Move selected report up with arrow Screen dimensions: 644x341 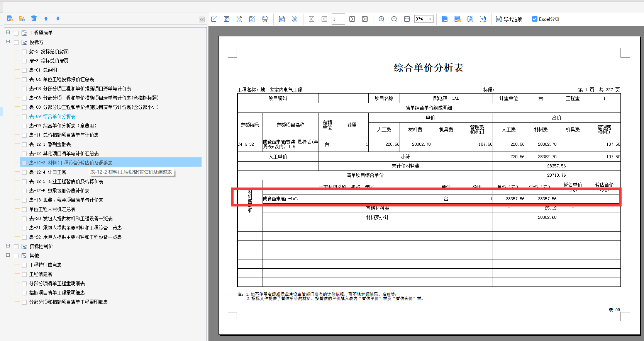[x=46, y=19]
